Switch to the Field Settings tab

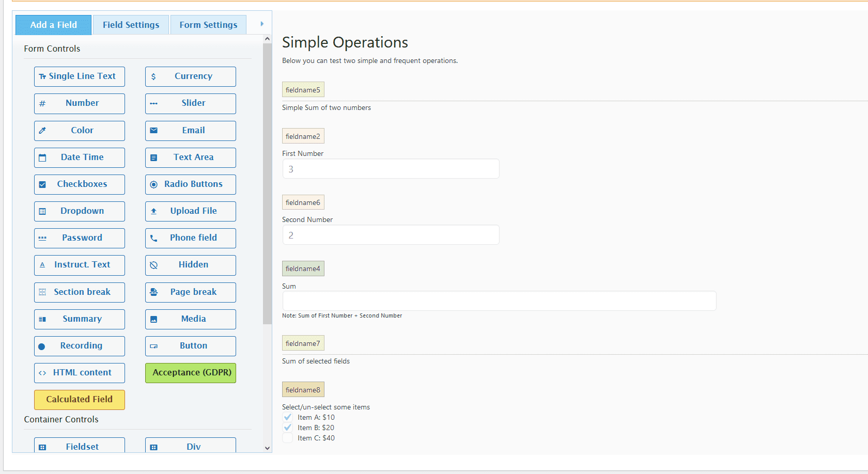pyautogui.click(x=131, y=25)
